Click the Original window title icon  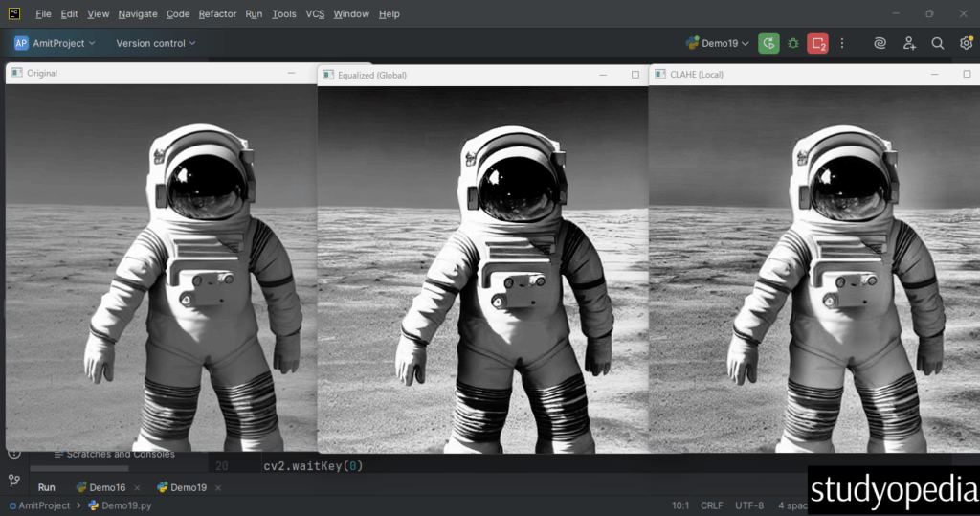(x=17, y=73)
